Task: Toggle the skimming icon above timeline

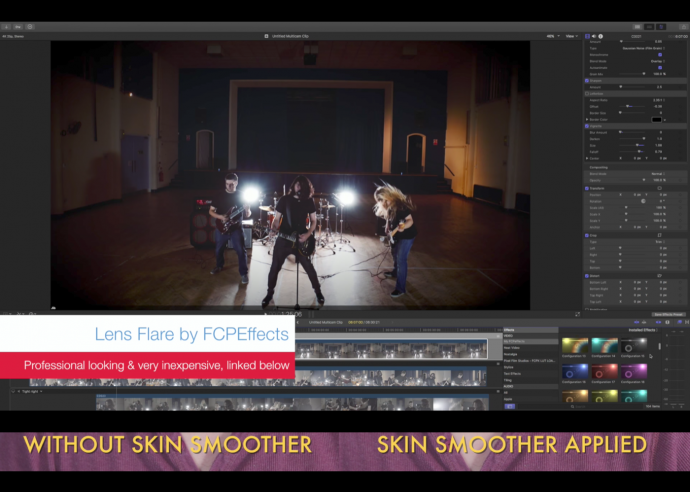Action: coord(636,322)
